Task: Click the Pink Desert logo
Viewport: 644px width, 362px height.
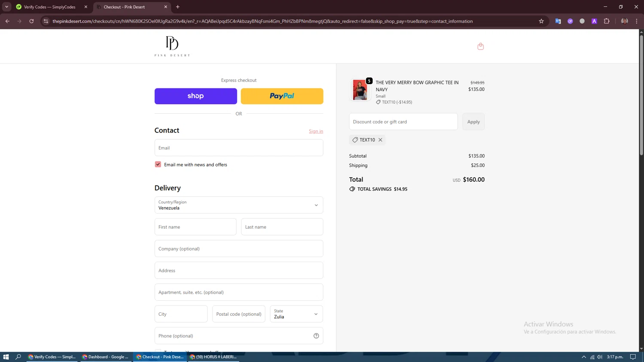Action: point(172,46)
